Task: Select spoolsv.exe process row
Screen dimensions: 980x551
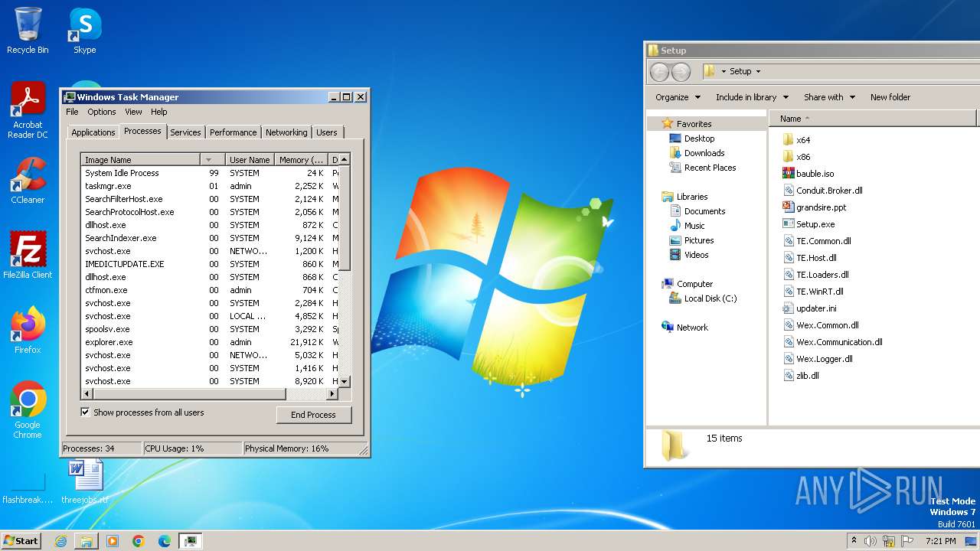Action: (210, 329)
